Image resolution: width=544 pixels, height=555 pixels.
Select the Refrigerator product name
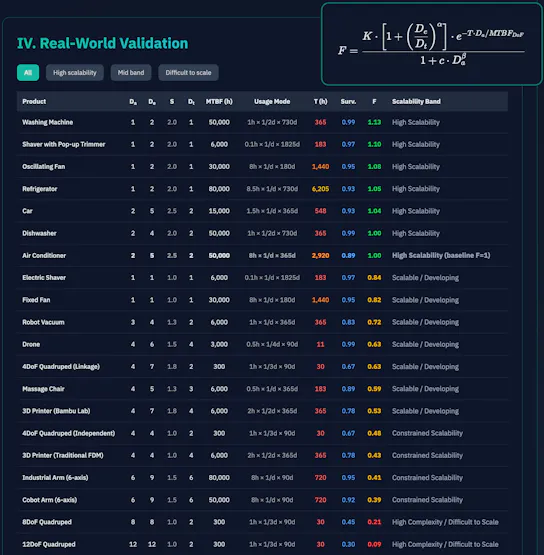tap(40, 189)
